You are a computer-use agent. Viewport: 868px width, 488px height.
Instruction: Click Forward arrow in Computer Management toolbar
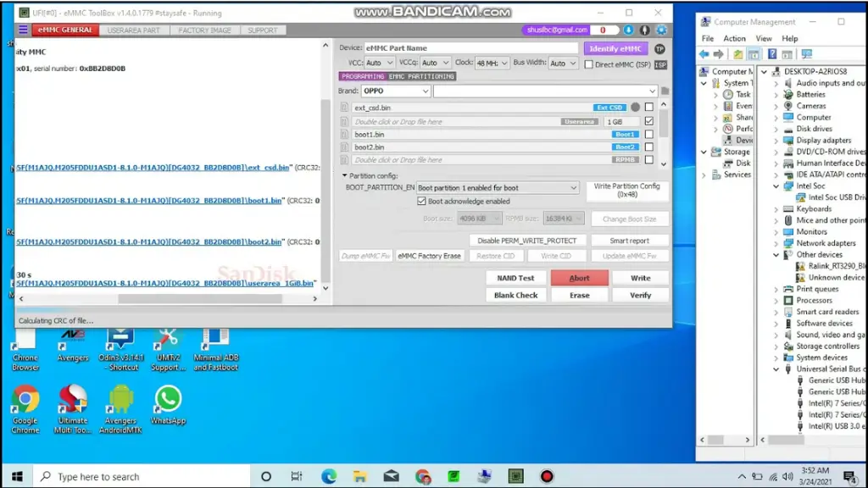(719, 54)
